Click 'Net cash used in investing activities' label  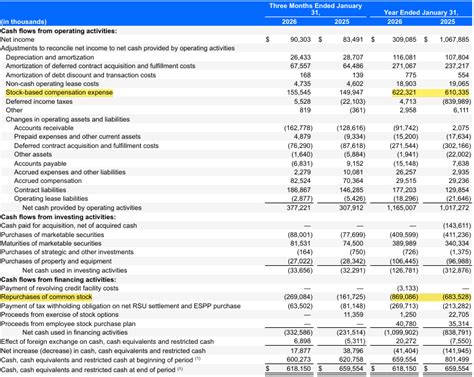coord(75,270)
